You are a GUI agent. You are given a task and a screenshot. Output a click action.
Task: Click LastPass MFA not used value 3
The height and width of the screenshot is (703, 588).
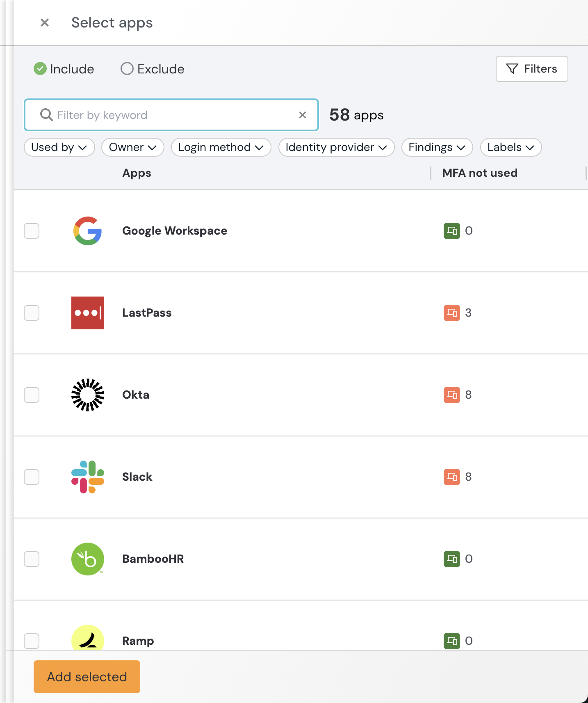(468, 313)
